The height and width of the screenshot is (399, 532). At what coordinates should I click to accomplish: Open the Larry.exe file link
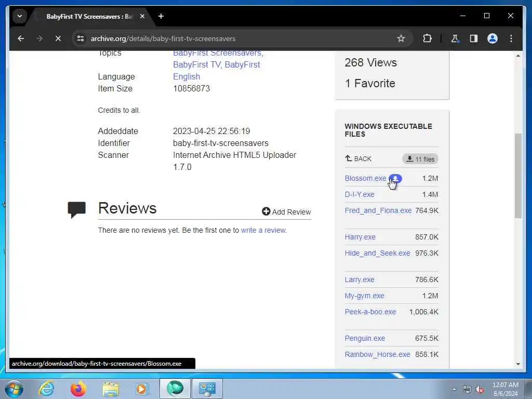360,280
